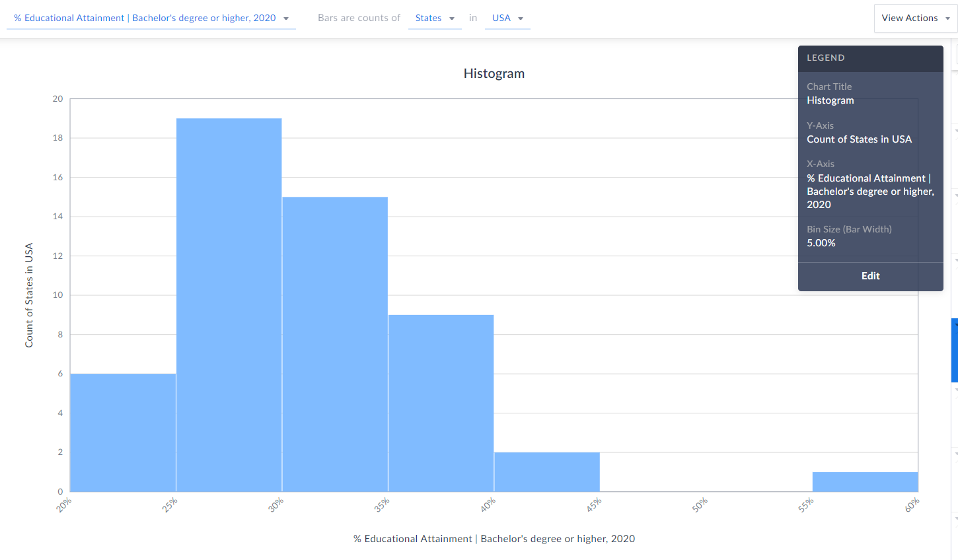
Task: Click Edit in the legend panel
Action: pos(871,276)
